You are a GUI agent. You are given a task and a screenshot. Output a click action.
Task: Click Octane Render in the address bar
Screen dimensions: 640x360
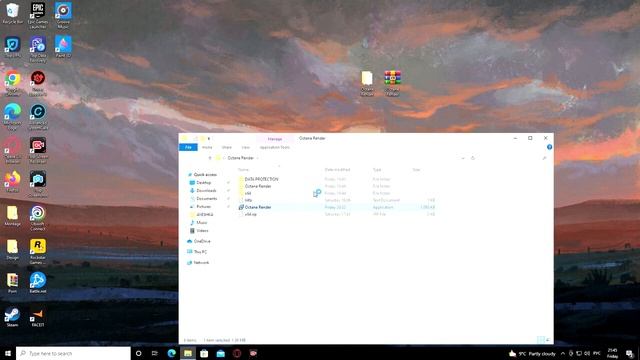[x=241, y=158]
